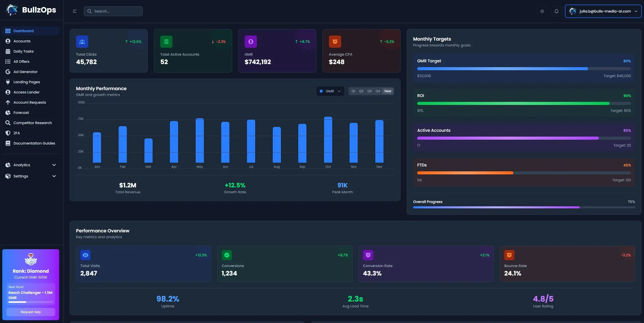
Task: Toggle light mode with the sun icon
Action: coord(542,11)
